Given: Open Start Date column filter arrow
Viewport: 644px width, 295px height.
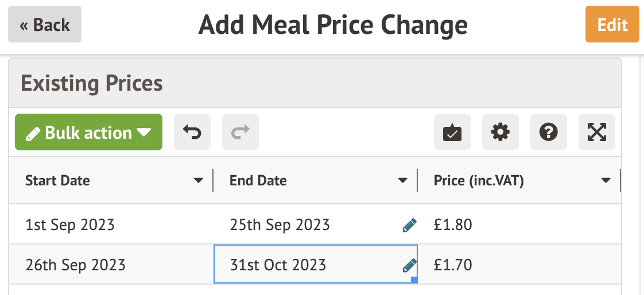Looking at the screenshot, I should 199,181.
